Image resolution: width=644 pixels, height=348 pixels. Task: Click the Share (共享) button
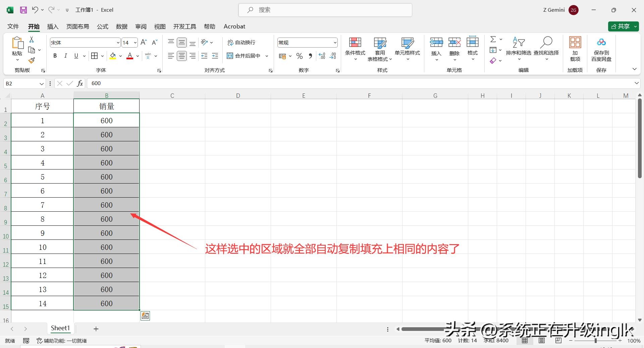click(x=620, y=26)
